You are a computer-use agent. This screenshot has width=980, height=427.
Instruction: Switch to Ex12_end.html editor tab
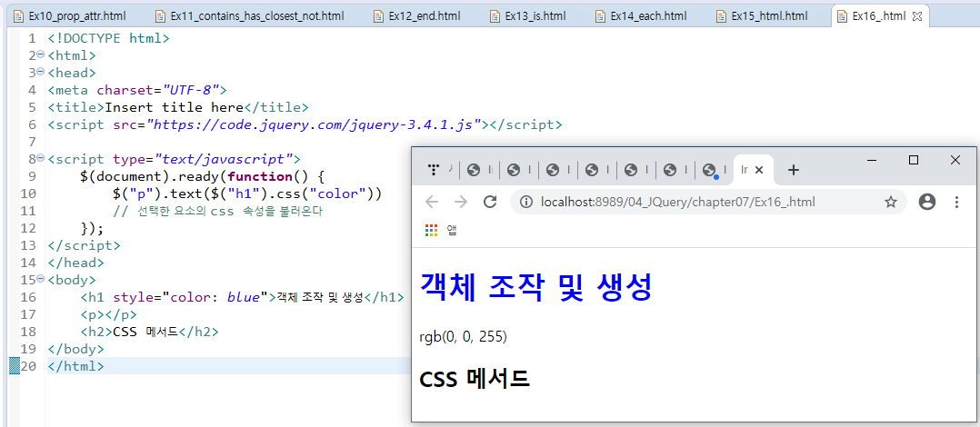coord(423,16)
